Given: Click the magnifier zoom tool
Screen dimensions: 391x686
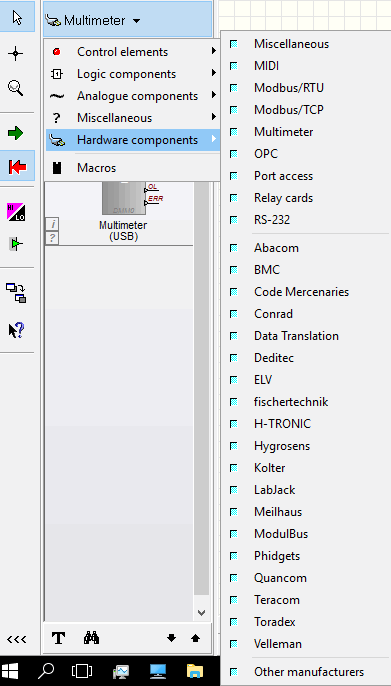Looking at the screenshot, I should tap(16, 88).
